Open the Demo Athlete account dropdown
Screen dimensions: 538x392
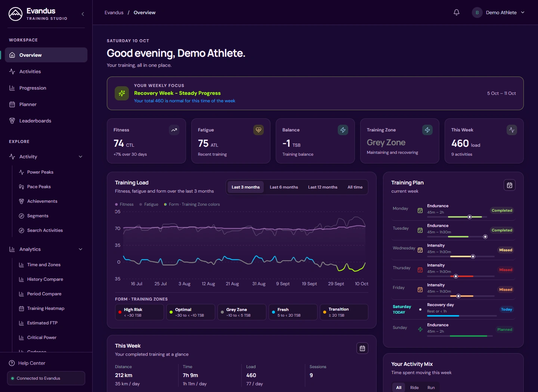coord(498,12)
